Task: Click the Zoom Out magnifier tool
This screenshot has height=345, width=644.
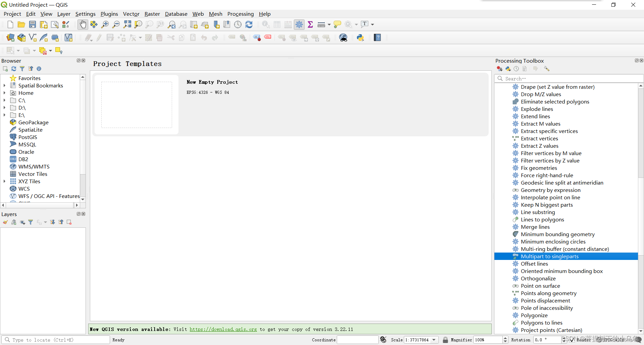Action: coord(116,24)
